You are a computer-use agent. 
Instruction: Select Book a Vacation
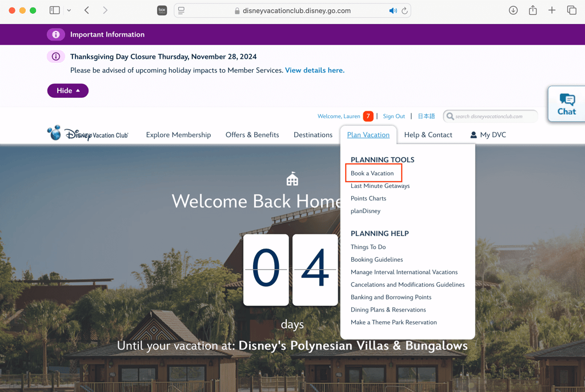[x=372, y=173]
